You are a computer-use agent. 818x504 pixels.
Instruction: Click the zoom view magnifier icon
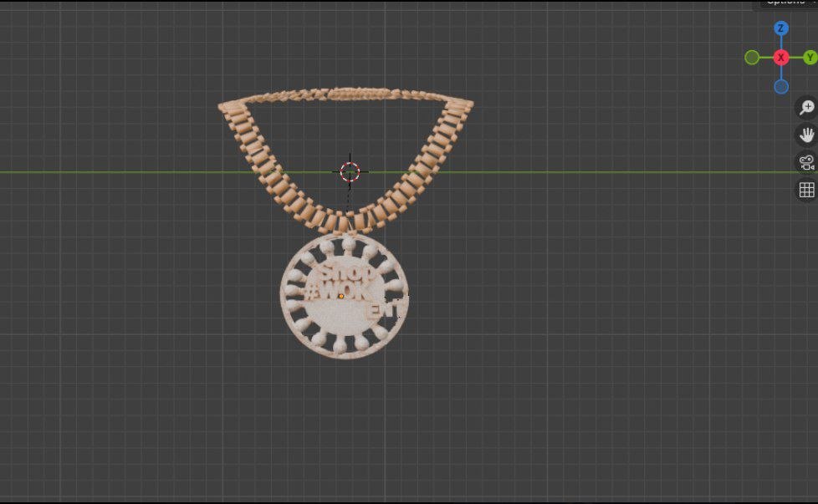pos(807,107)
